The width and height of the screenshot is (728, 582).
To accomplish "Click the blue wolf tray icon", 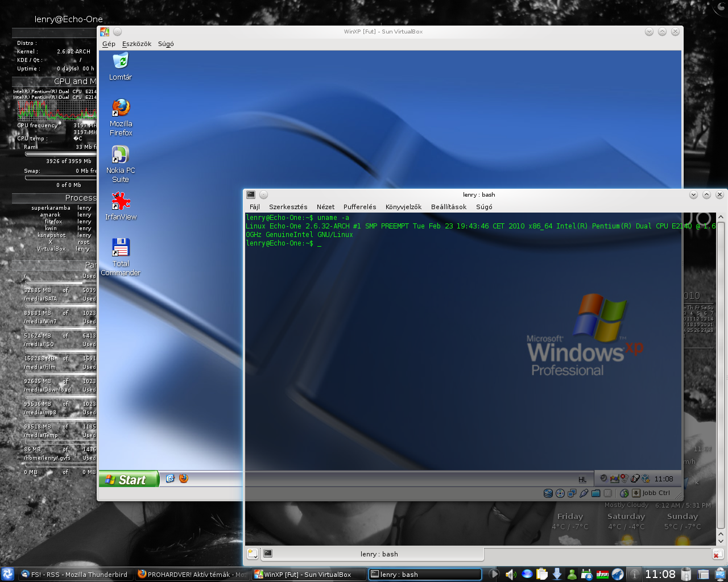I will [x=618, y=575].
